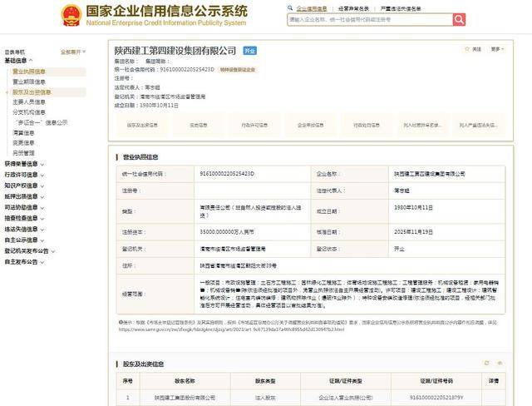
Task: Click the 股东名称 column header
Action: (185, 381)
